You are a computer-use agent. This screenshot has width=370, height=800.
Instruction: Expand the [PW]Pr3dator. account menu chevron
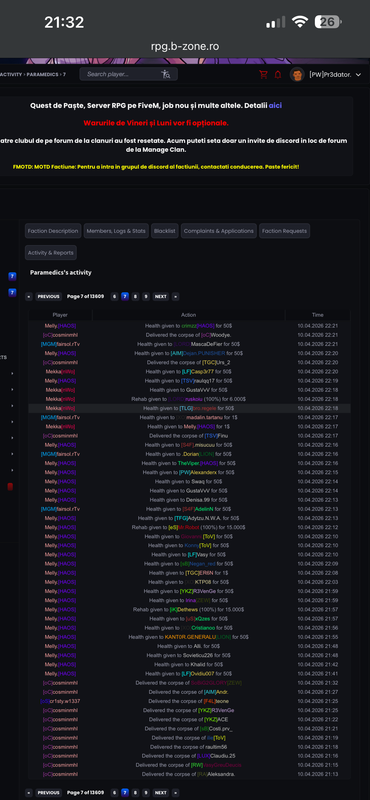pyautogui.click(x=358, y=74)
